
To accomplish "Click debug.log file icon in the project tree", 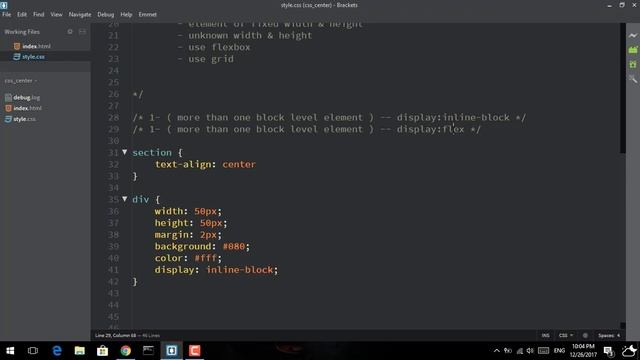I will [8, 98].
